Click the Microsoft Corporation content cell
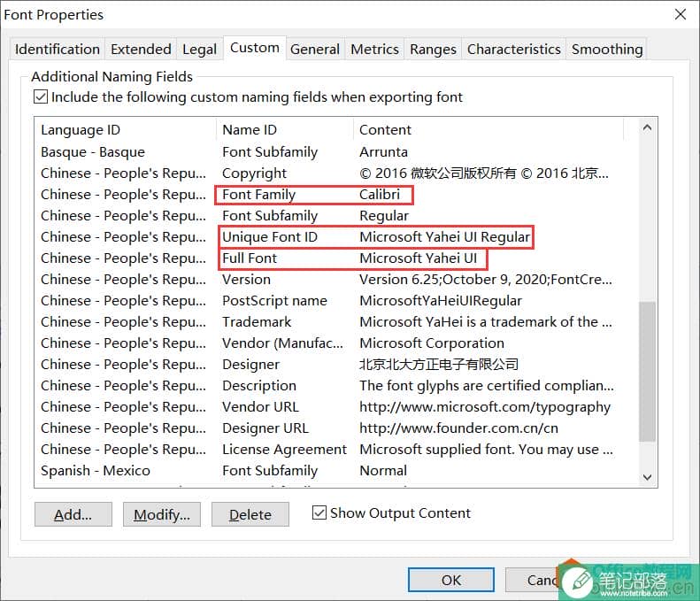700x601 pixels. coord(432,343)
